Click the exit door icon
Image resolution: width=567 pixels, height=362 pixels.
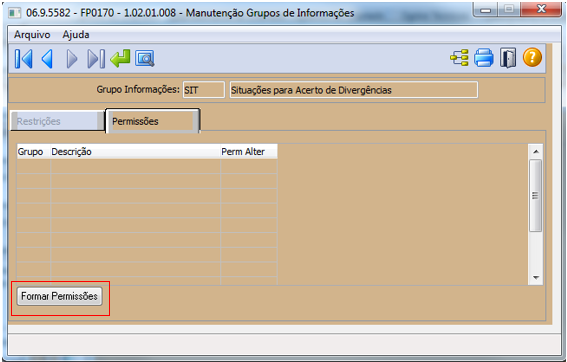tap(508, 58)
